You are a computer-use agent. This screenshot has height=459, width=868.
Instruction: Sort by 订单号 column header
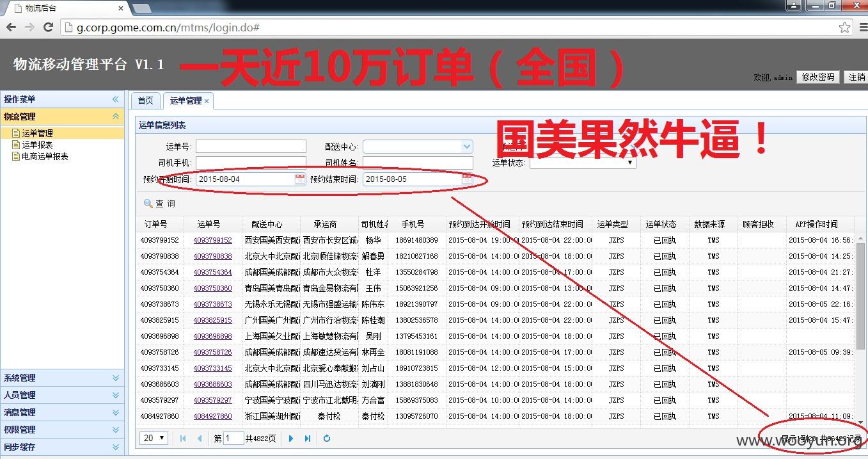(160, 224)
